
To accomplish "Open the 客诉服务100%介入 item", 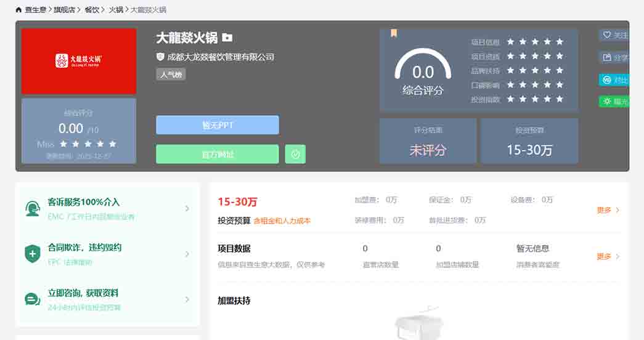I will pos(107,209).
